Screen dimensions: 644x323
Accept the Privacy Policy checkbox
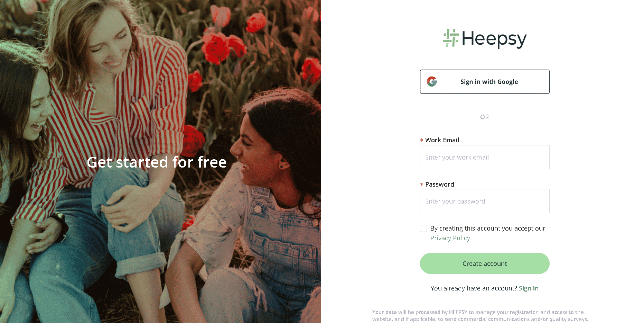(423, 228)
